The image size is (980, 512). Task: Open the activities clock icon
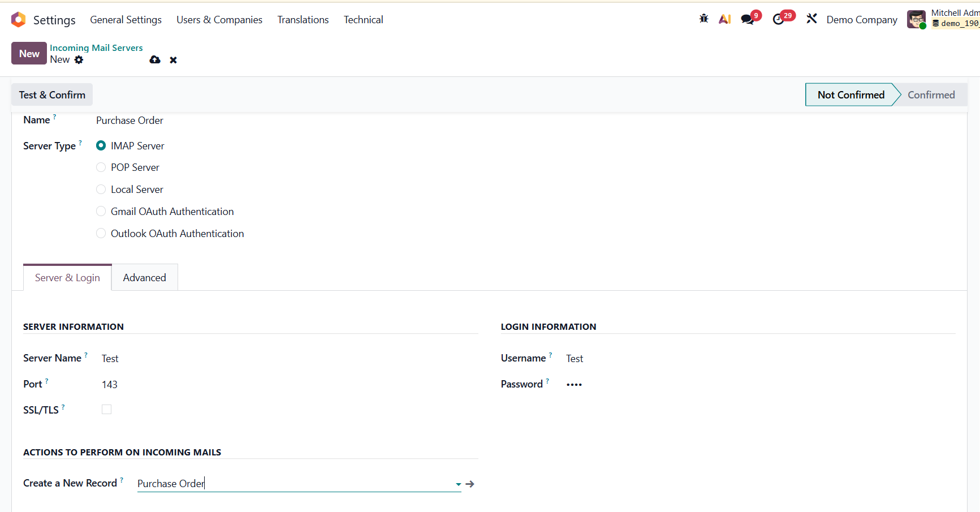tap(779, 19)
